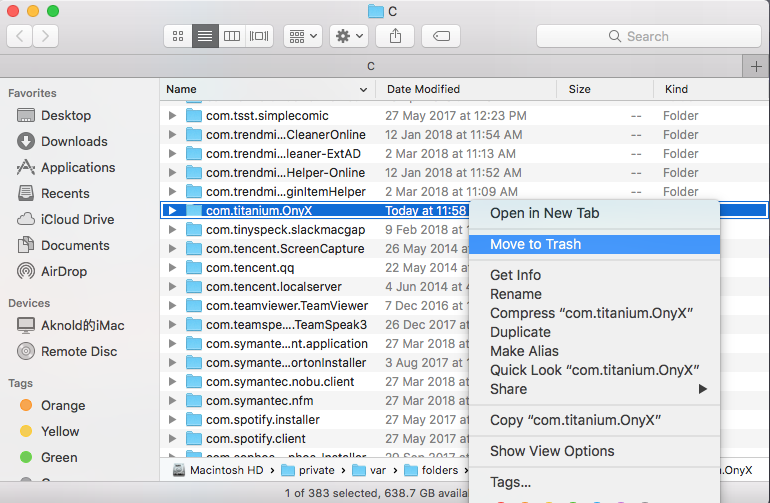770x503 pixels.
Task: Go back to the previous folder
Action: coord(20,36)
